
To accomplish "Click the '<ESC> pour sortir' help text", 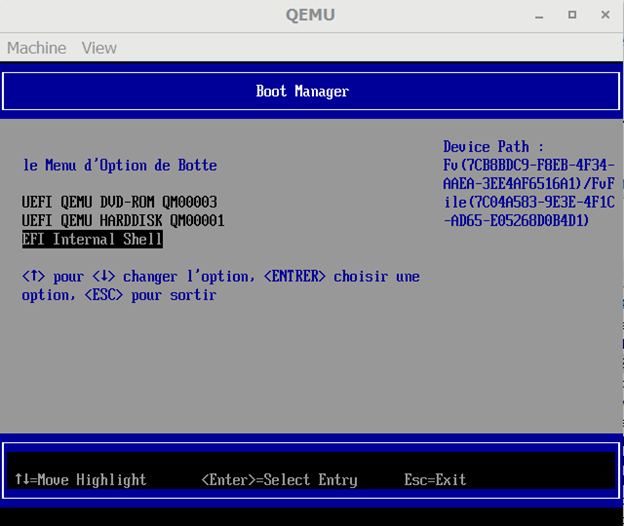I will 150,295.
